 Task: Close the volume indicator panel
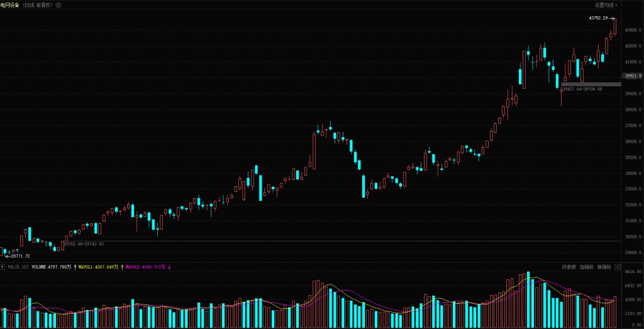coord(618,267)
